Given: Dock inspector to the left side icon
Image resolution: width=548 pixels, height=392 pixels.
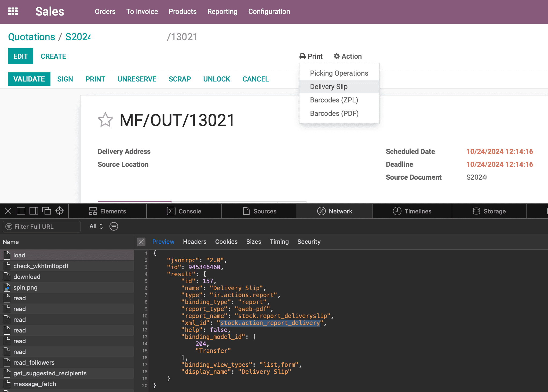Looking at the screenshot, I should click(21, 211).
